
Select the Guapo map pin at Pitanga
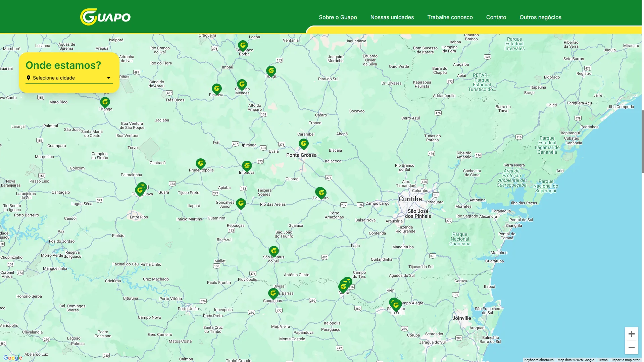(105, 103)
